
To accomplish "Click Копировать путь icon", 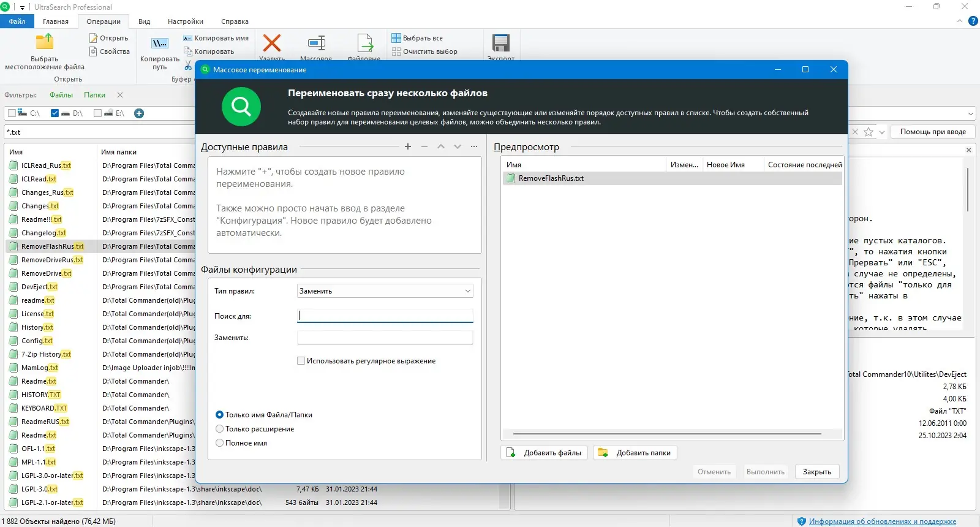I will [x=160, y=44].
